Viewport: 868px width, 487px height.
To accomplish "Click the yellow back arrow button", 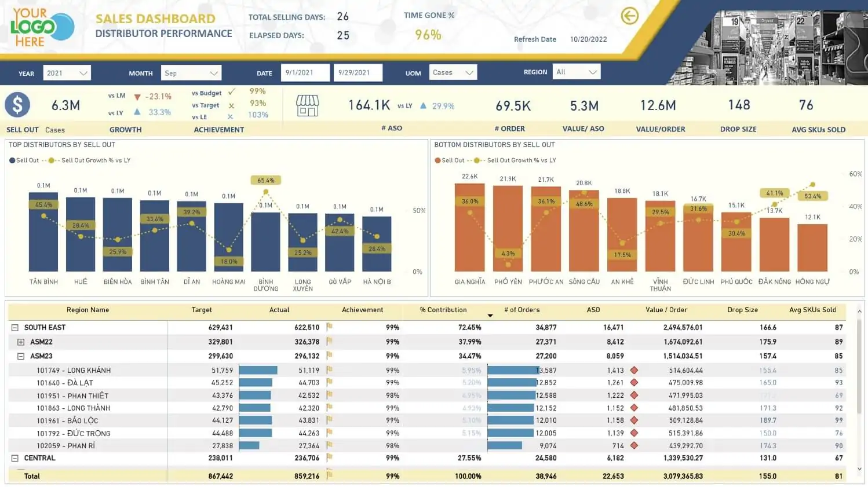I will 629,16.
